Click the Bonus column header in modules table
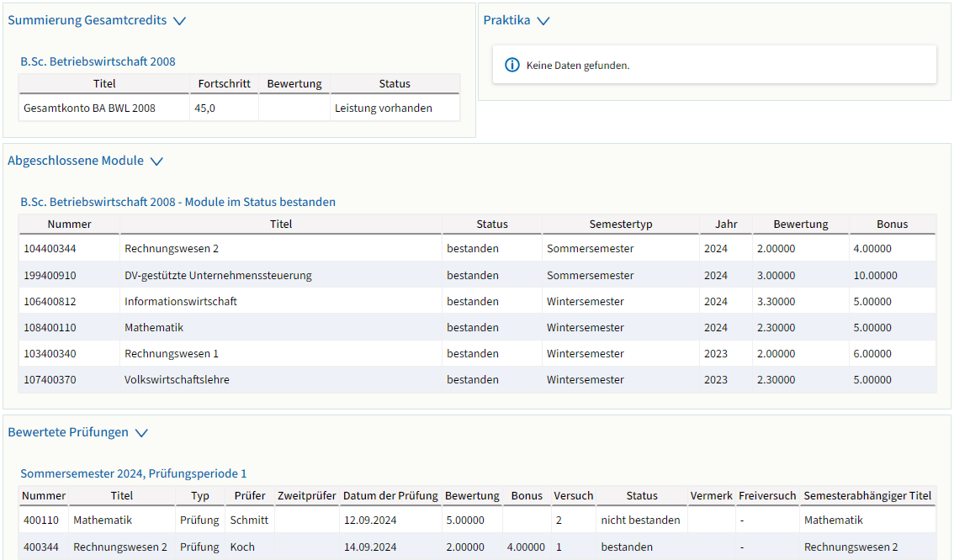This screenshot has width=954, height=560. [892, 224]
